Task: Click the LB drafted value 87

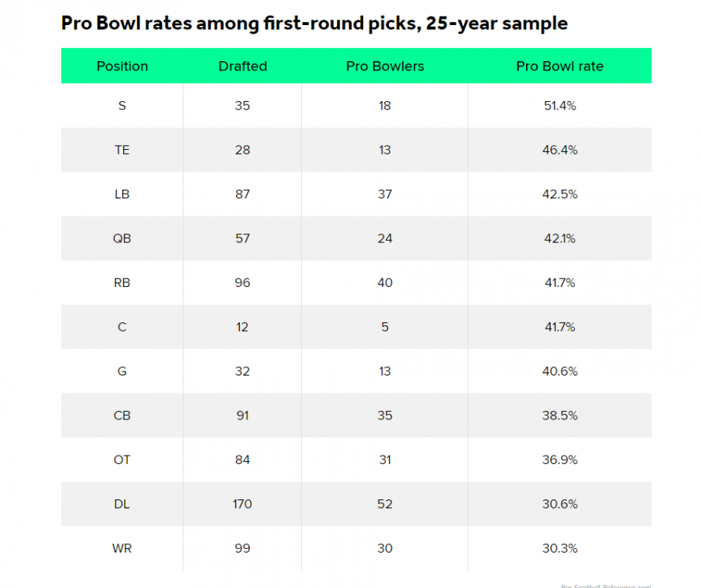Action: click(x=242, y=194)
